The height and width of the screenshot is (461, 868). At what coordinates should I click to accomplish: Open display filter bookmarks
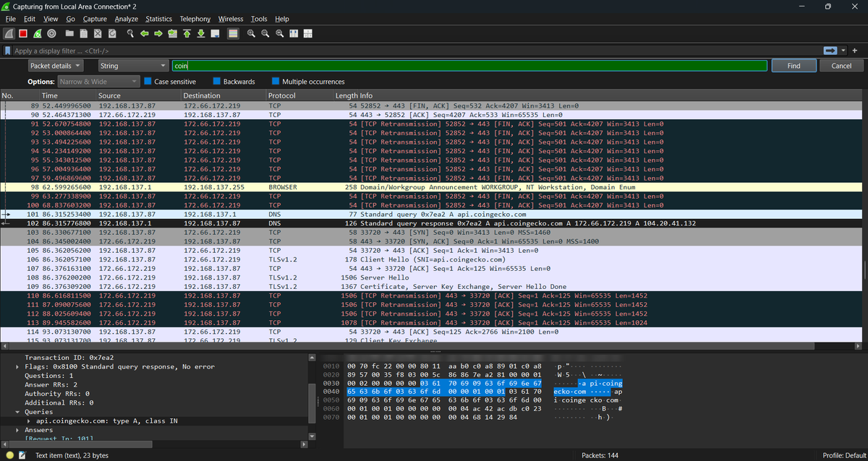[7, 51]
